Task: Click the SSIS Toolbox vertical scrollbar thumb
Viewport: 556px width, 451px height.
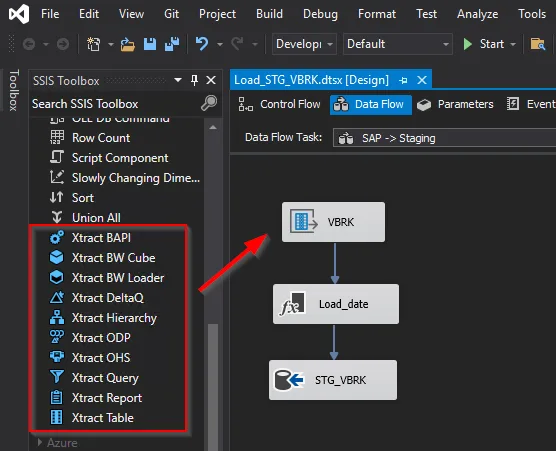Action: (213, 386)
